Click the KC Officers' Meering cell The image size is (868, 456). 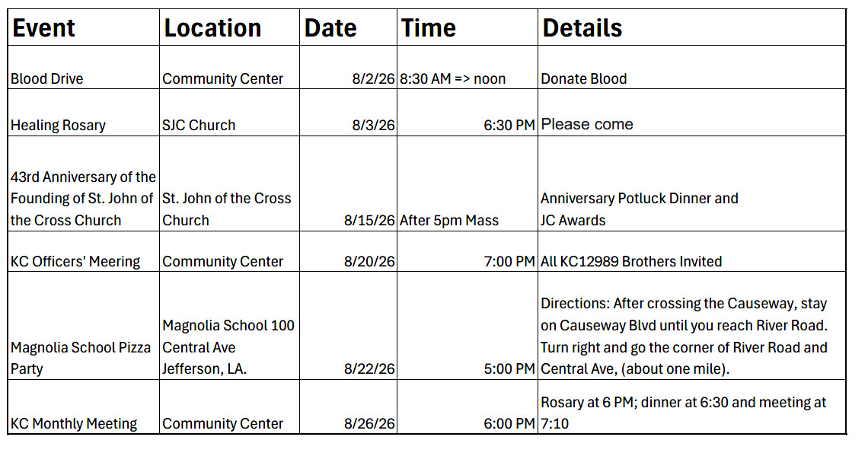(x=84, y=251)
